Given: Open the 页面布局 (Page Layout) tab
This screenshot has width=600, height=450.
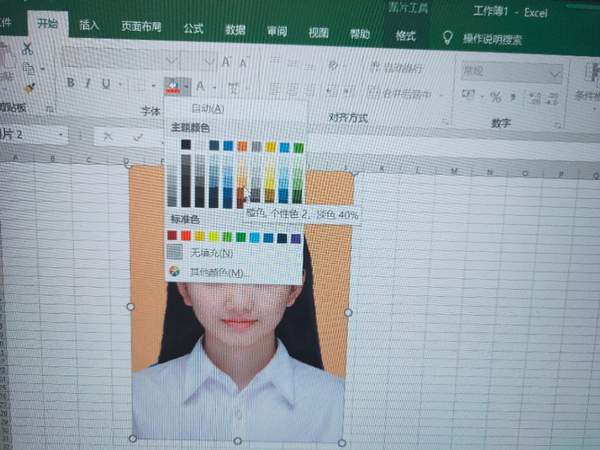Looking at the screenshot, I should pos(141,26).
